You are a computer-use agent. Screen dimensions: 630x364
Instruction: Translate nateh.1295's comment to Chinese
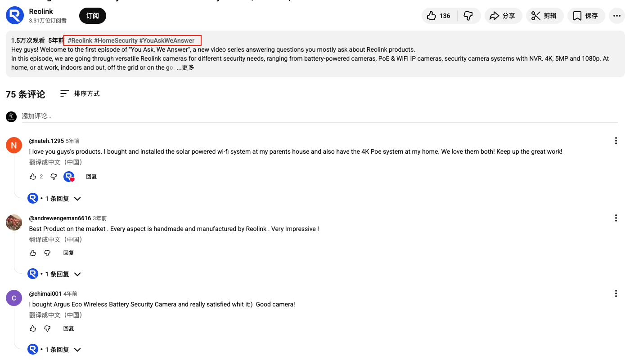tap(56, 162)
